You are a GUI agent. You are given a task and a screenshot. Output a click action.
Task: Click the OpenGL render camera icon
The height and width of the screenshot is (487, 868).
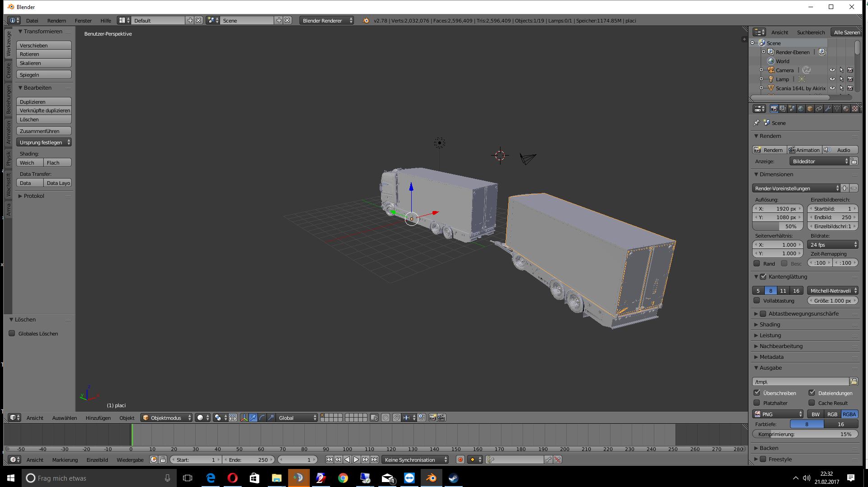432,418
